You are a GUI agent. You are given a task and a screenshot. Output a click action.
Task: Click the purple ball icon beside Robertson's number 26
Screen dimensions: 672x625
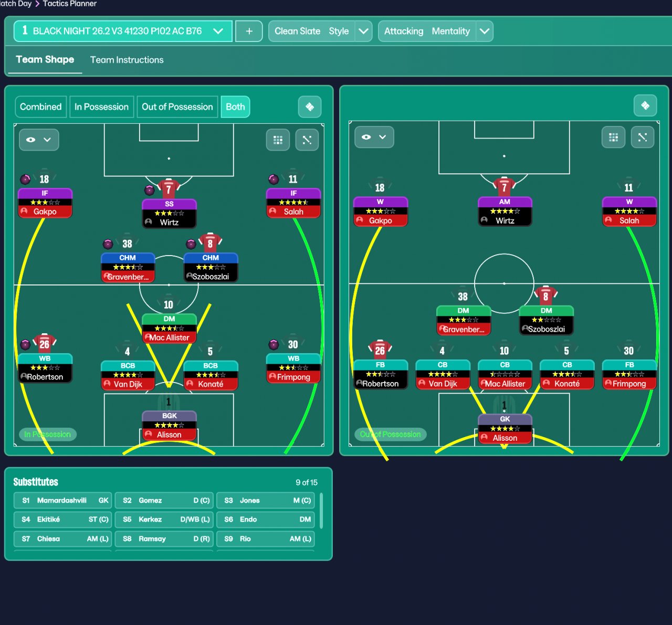coord(25,345)
